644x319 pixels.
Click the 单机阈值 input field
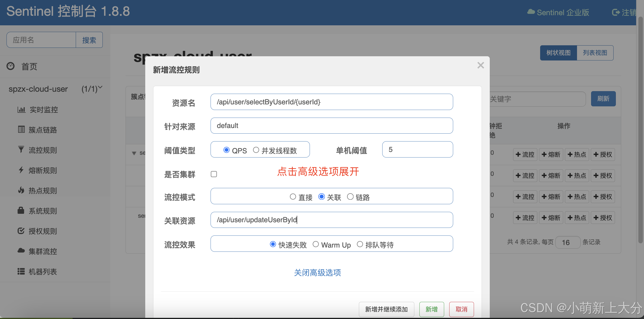coord(417,150)
